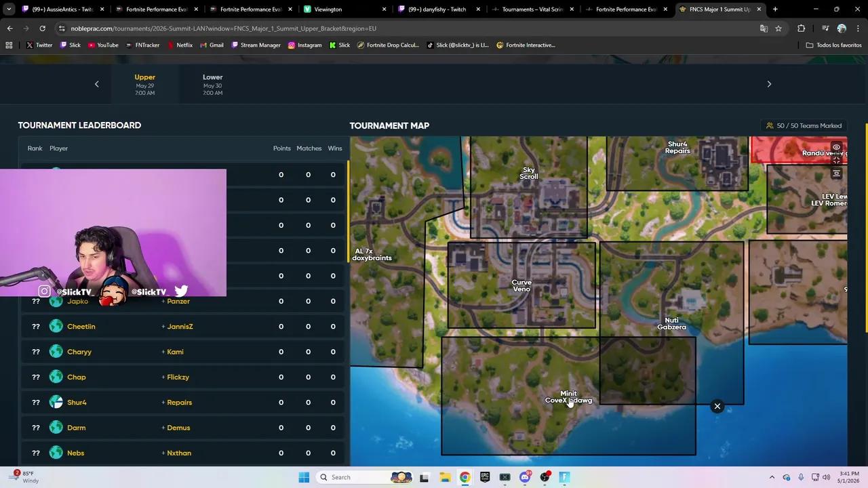Click the AL 7x doxybraints map label
The height and width of the screenshot is (488, 868).
pos(372,254)
